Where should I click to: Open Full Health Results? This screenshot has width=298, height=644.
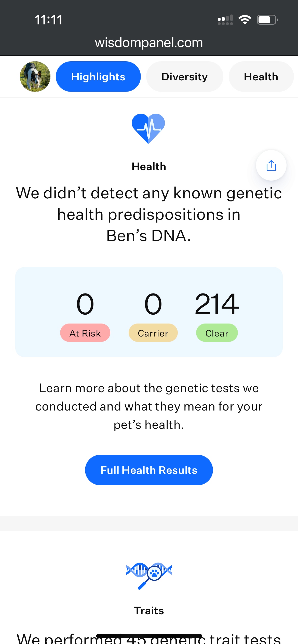[149, 470]
